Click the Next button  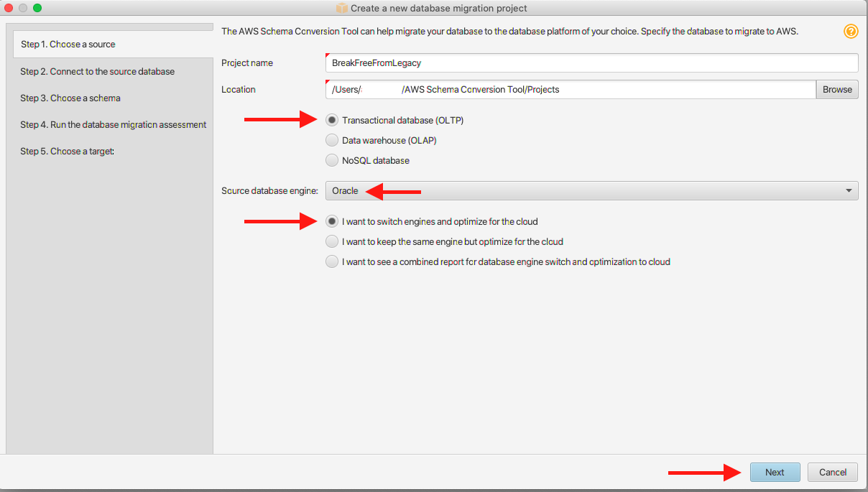point(775,472)
